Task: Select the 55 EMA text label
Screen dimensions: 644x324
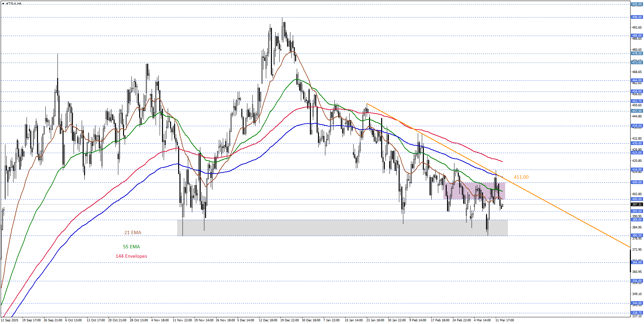Action: (x=131, y=247)
